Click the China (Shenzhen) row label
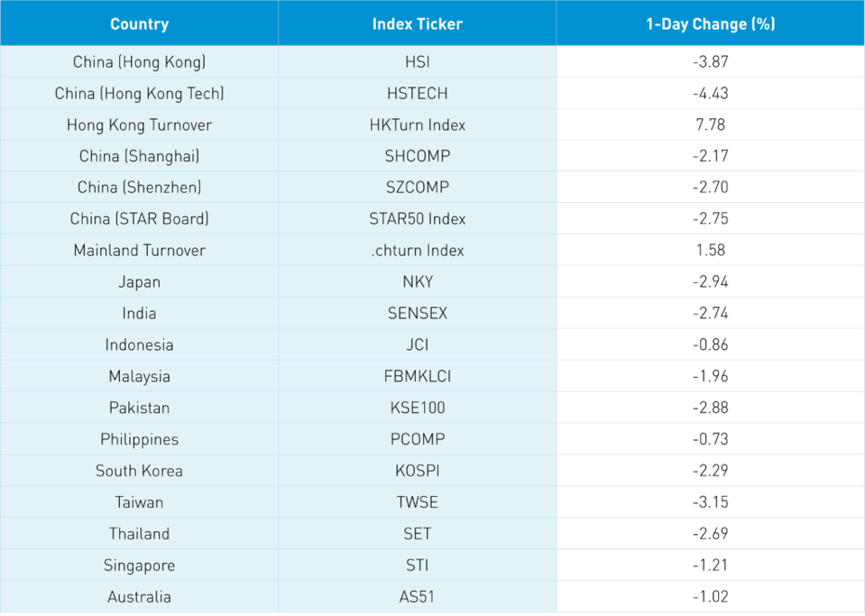 [x=139, y=188]
